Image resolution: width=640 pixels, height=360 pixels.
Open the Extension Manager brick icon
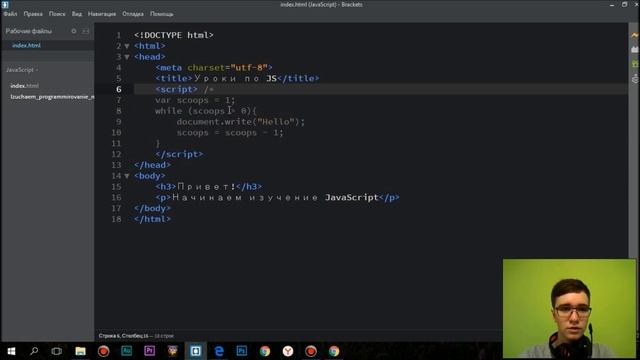pos(635,50)
